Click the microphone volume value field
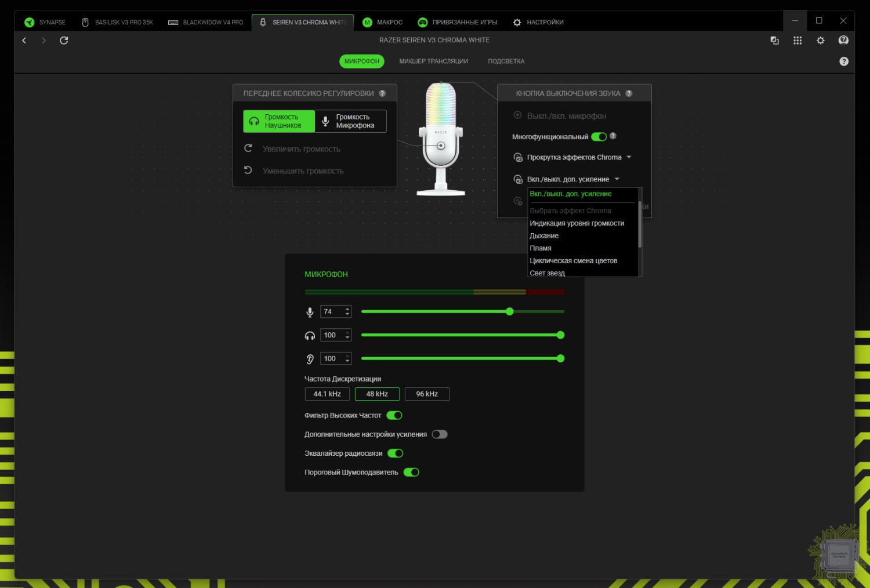 click(x=331, y=312)
